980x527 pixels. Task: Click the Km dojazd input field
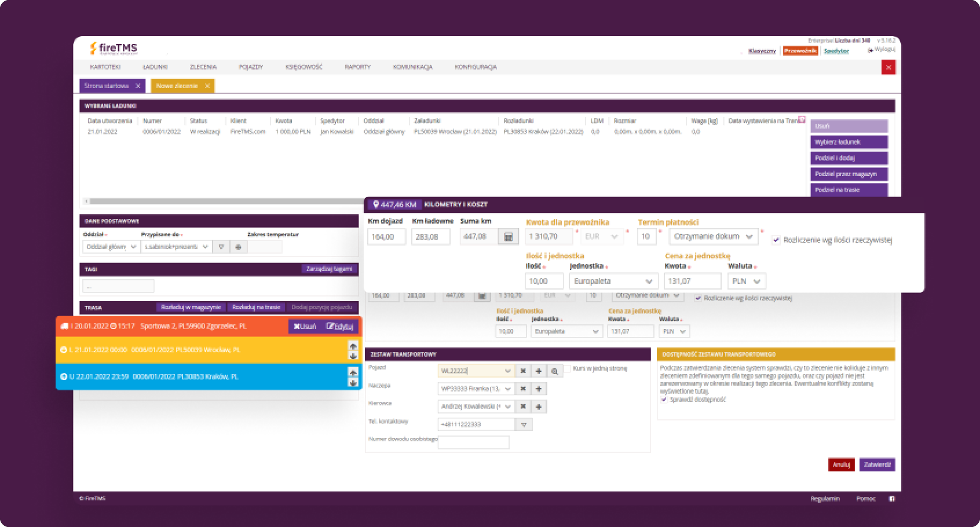tap(386, 237)
